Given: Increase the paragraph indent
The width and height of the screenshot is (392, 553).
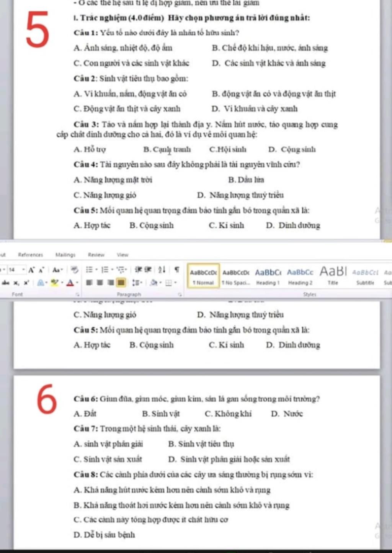Looking at the screenshot, I should (x=148, y=270).
